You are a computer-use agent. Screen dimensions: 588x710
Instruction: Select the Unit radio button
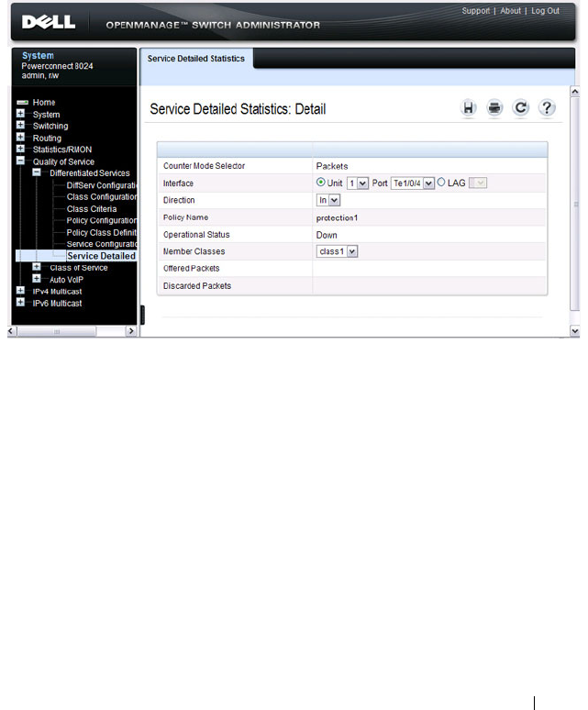321,182
